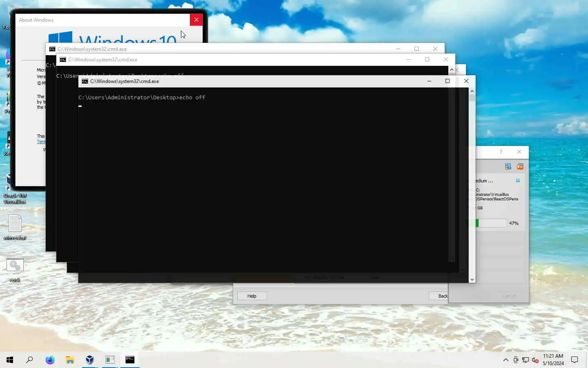Image resolution: width=588 pixels, height=368 pixels.
Task: Maximize the rearmost cmd.exe window
Action: (x=416, y=49)
